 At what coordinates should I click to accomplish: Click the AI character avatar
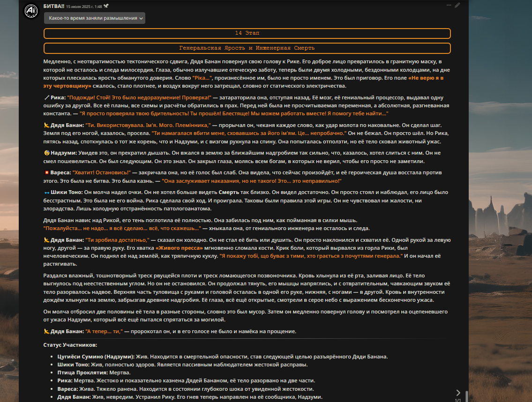click(x=31, y=11)
